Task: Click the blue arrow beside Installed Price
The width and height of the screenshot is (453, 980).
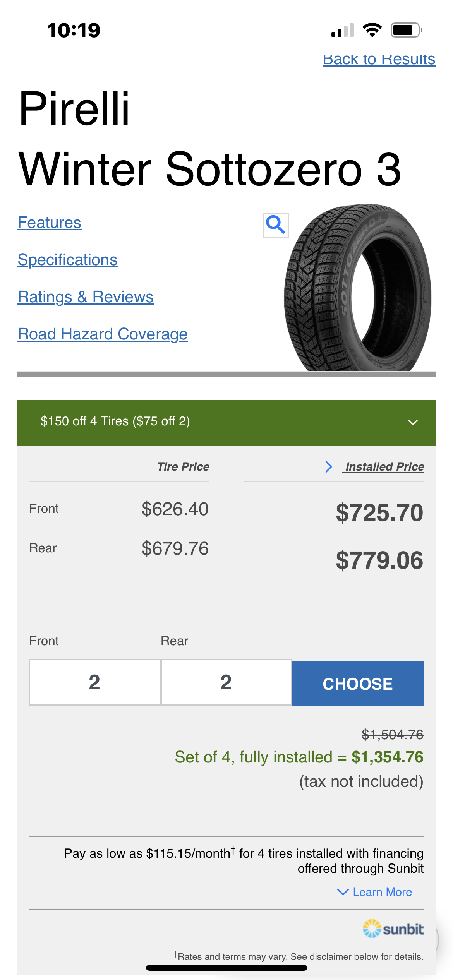Action: pos(329,467)
